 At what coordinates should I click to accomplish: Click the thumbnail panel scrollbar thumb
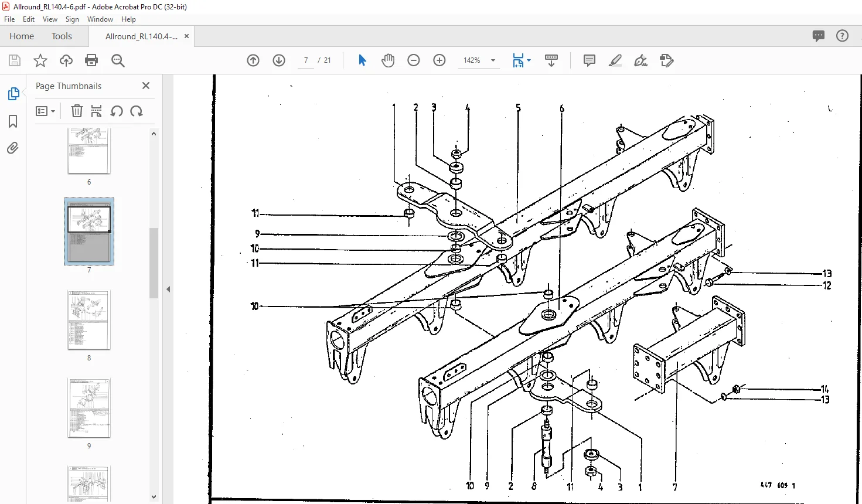pos(154,263)
